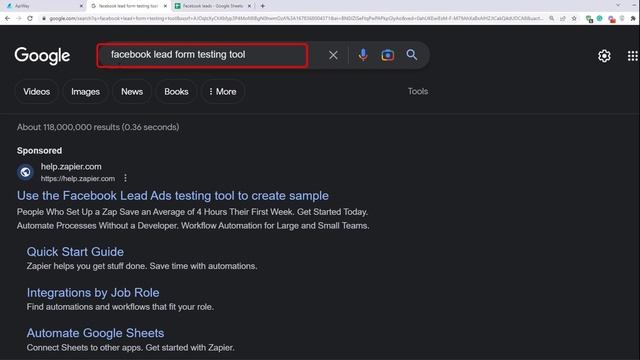Click the help.zapier.com globe favicon
This screenshot has height=360, width=640.
coord(25,172)
